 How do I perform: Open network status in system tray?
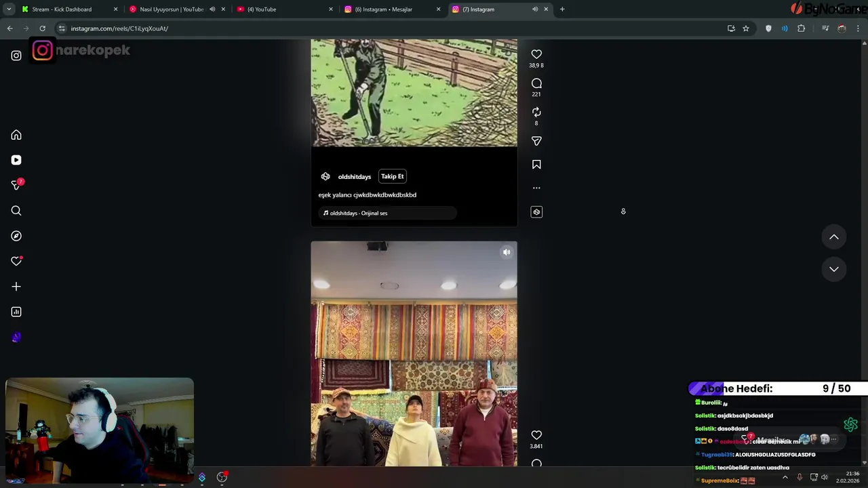click(x=814, y=477)
